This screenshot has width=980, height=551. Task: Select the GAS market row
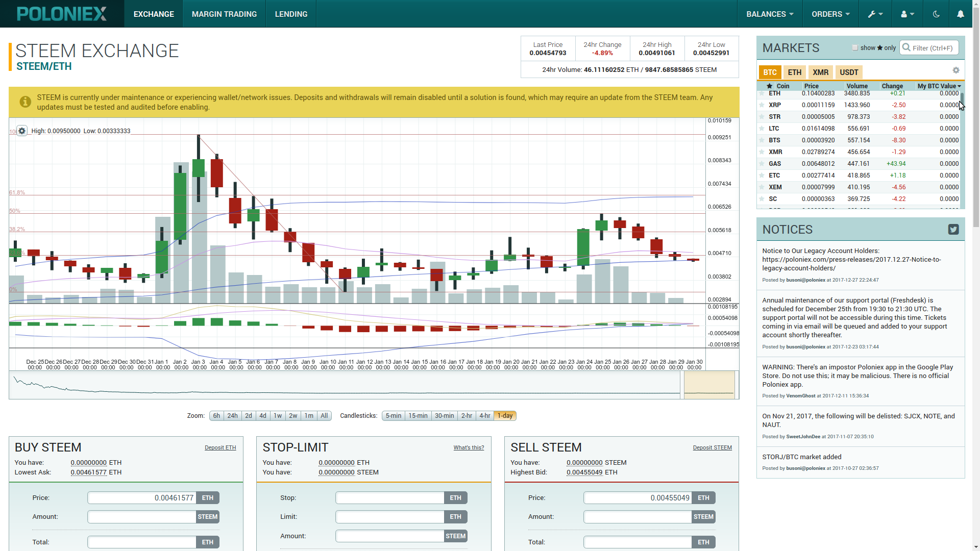pyautogui.click(x=859, y=164)
